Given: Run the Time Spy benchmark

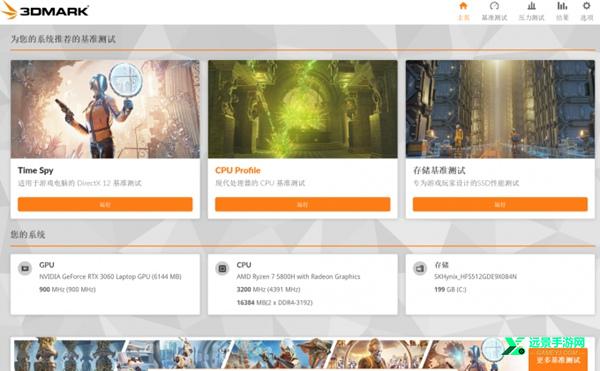Looking at the screenshot, I should [x=105, y=204].
